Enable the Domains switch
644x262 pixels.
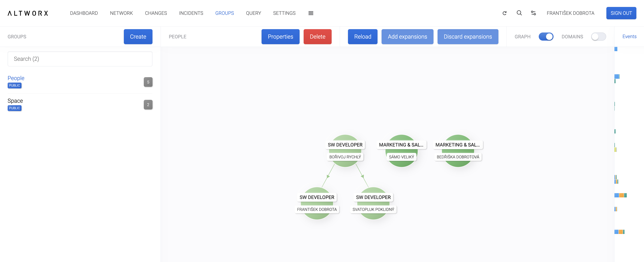coord(598,37)
